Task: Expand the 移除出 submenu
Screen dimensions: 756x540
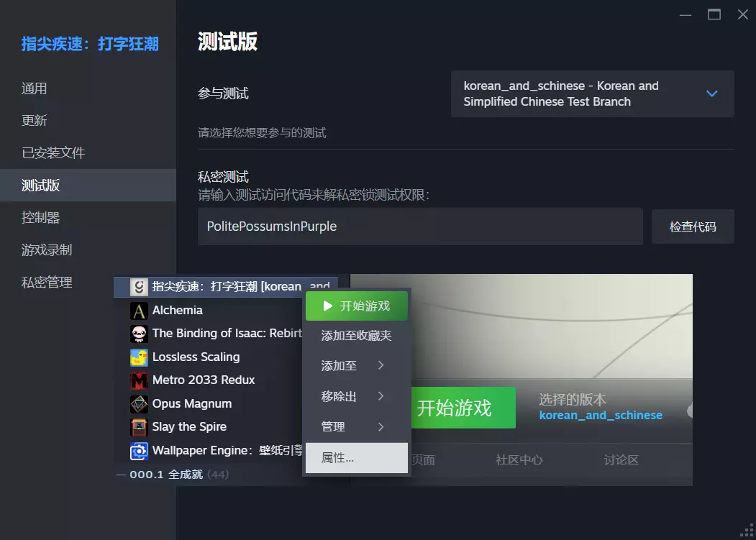Action: coord(356,396)
